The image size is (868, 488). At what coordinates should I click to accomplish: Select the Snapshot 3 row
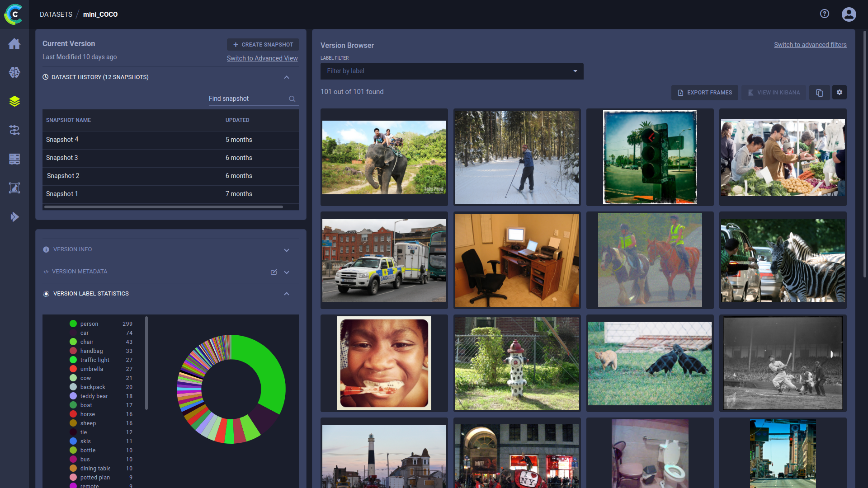(170, 158)
